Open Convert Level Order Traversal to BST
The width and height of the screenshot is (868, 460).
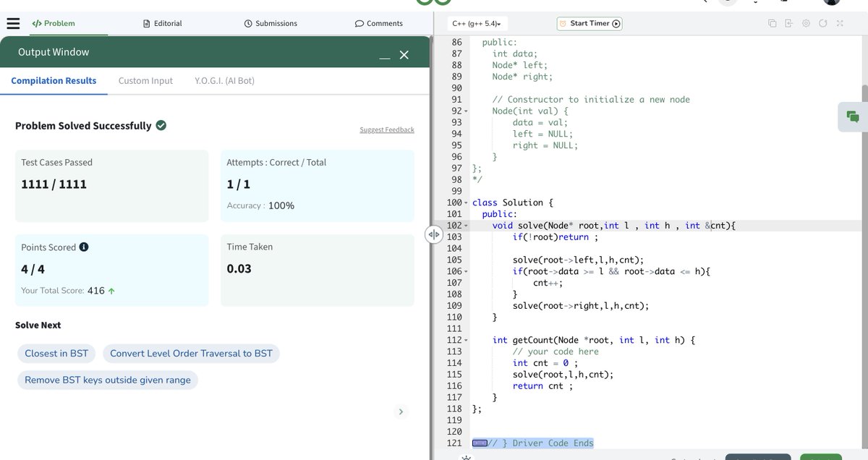(x=191, y=354)
